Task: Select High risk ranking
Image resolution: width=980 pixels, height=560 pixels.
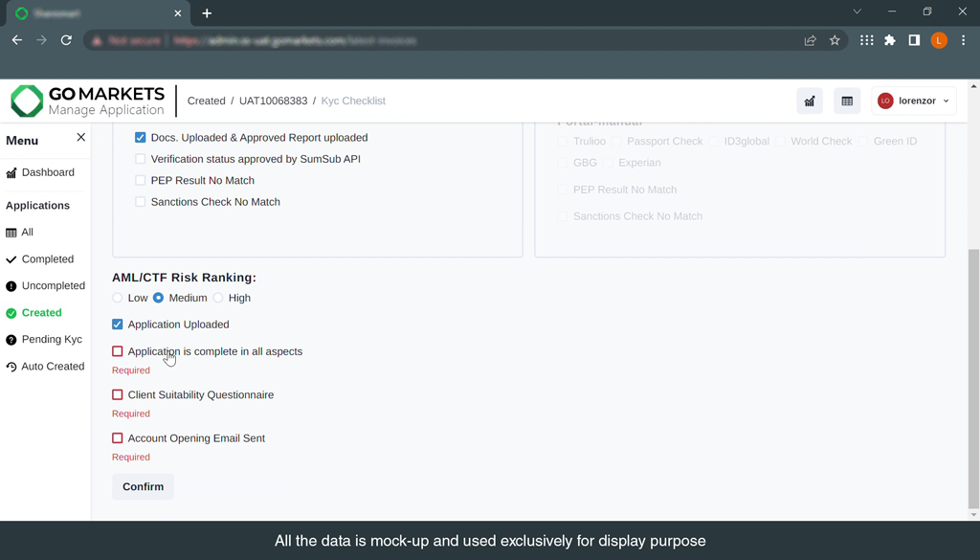Action: [217, 298]
